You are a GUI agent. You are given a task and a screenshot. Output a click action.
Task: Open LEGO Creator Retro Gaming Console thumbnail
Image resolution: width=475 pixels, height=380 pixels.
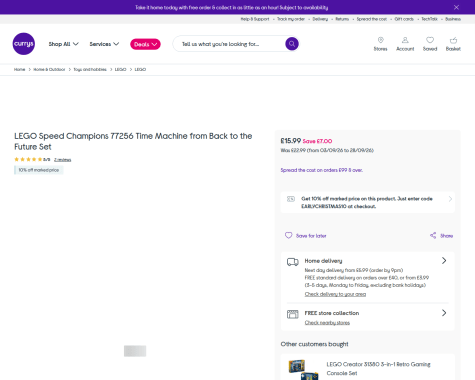[303, 369]
